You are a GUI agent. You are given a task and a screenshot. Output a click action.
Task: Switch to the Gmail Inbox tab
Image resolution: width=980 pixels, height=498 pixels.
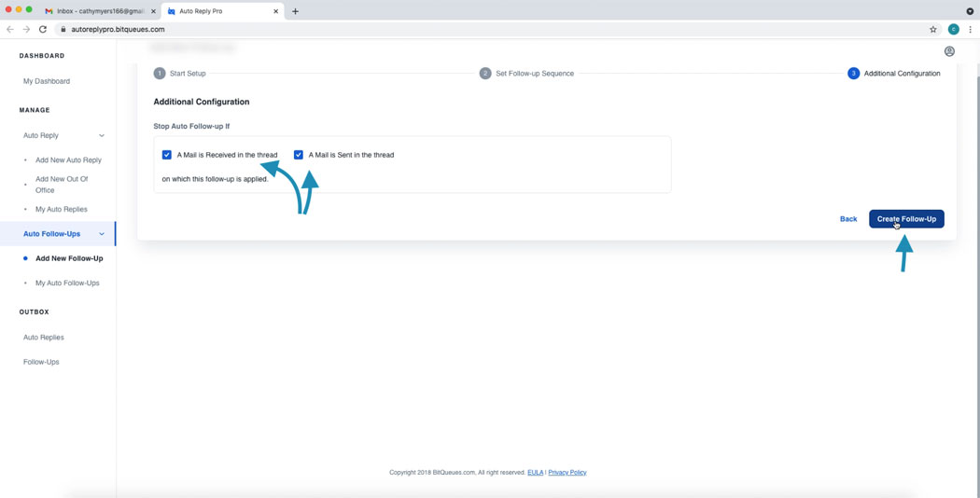pos(100,11)
